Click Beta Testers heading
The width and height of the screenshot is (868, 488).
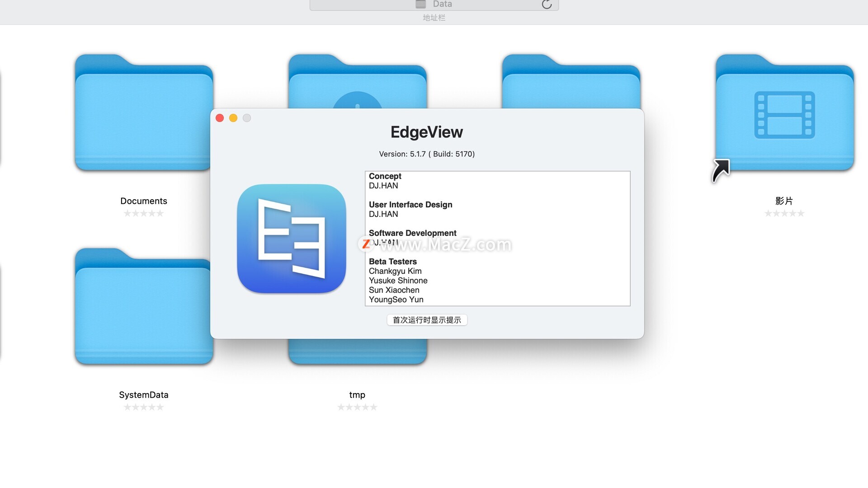pyautogui.click(x=393, y=262)
